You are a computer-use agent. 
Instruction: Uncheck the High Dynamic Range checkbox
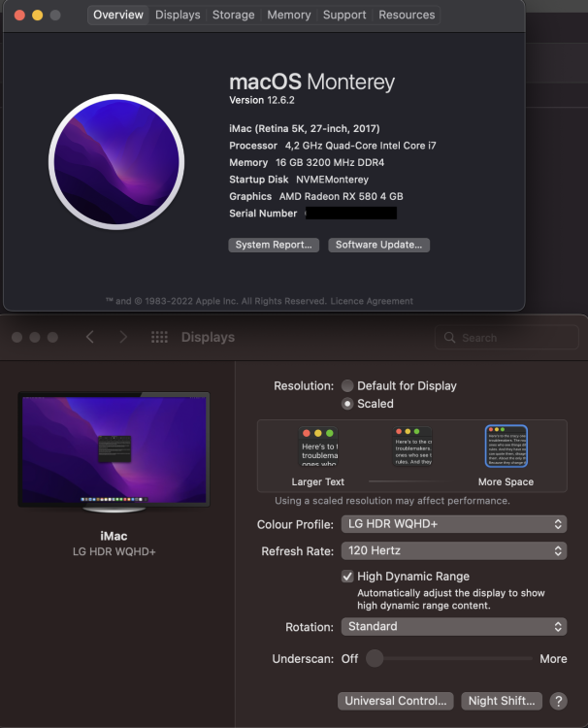click(x=347, y=577)
